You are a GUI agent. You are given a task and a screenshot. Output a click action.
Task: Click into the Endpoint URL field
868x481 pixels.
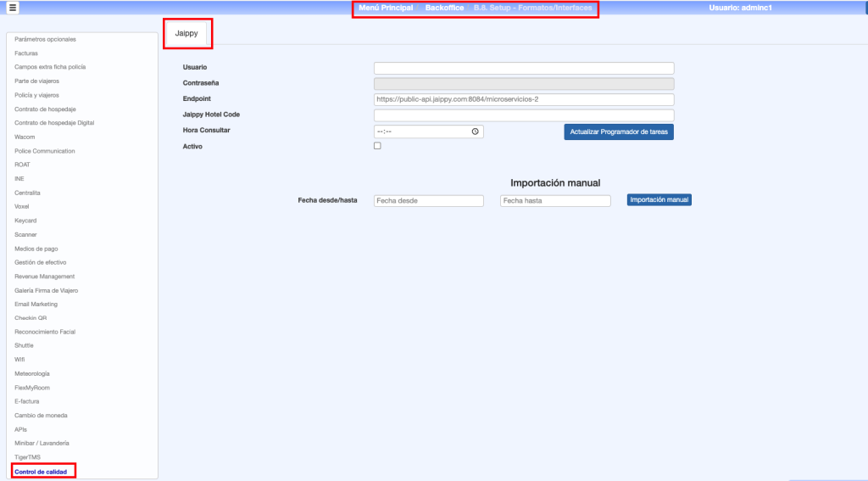pos(523,99)
